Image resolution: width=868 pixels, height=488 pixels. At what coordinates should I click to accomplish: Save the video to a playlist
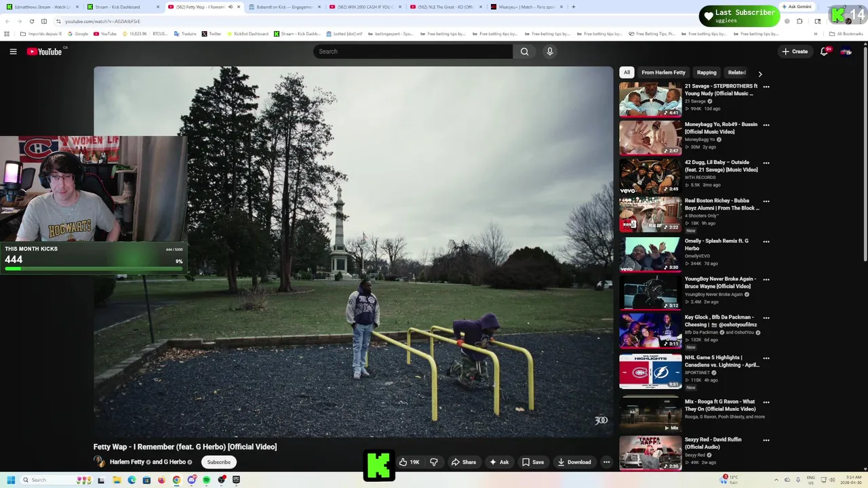[x=533, y=462]
